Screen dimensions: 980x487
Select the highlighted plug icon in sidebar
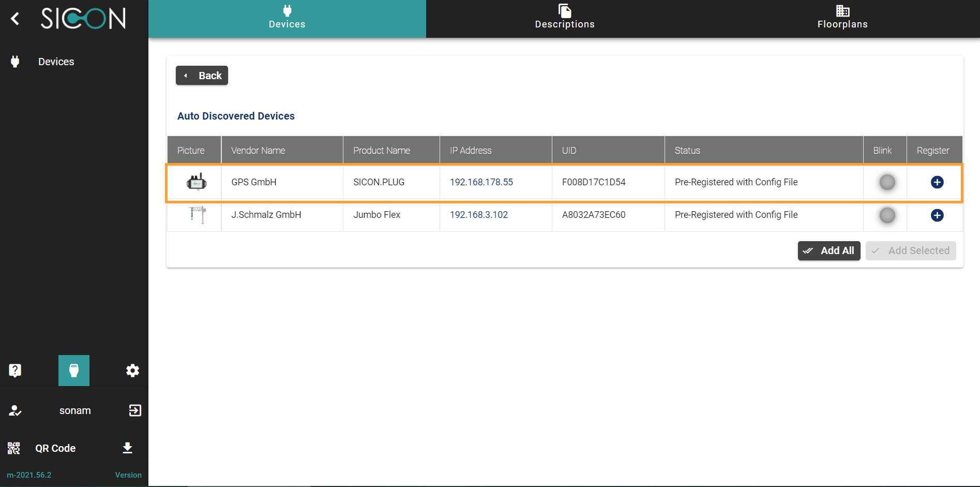pos(74,371)
